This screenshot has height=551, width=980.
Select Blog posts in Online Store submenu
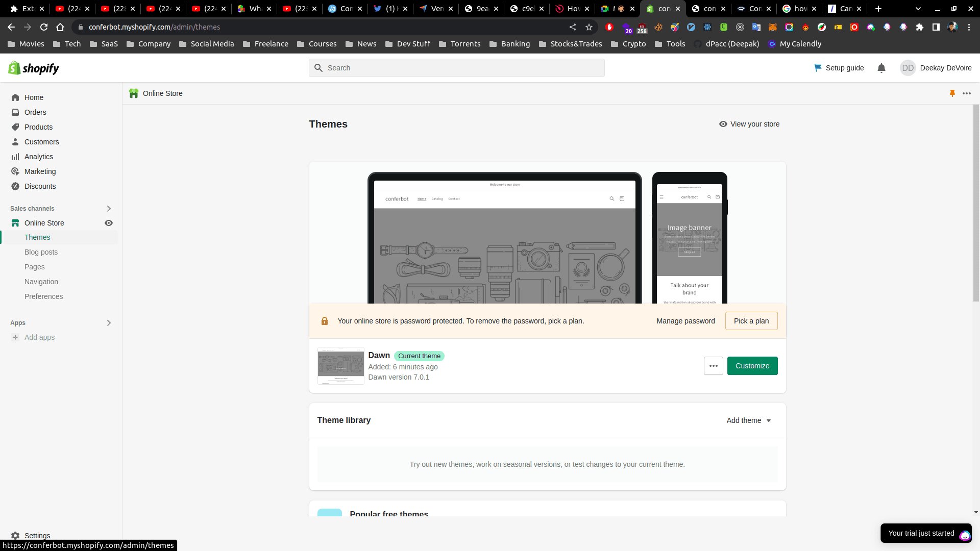(41, 252)
